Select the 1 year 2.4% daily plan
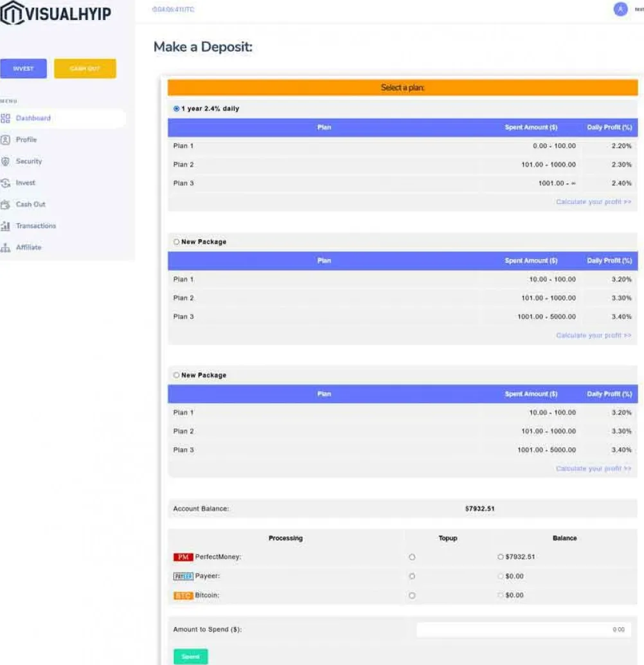644x665 pixels. tap(176, 109)
